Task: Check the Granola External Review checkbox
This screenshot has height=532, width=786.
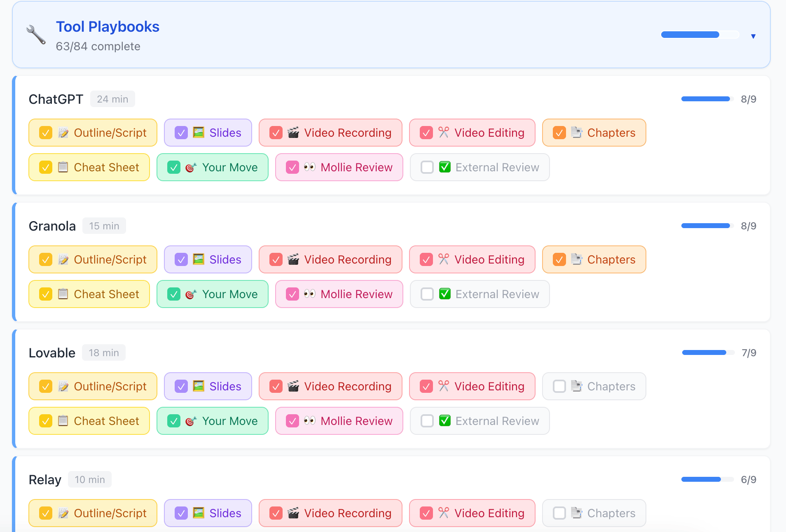Action: point(427,294)
